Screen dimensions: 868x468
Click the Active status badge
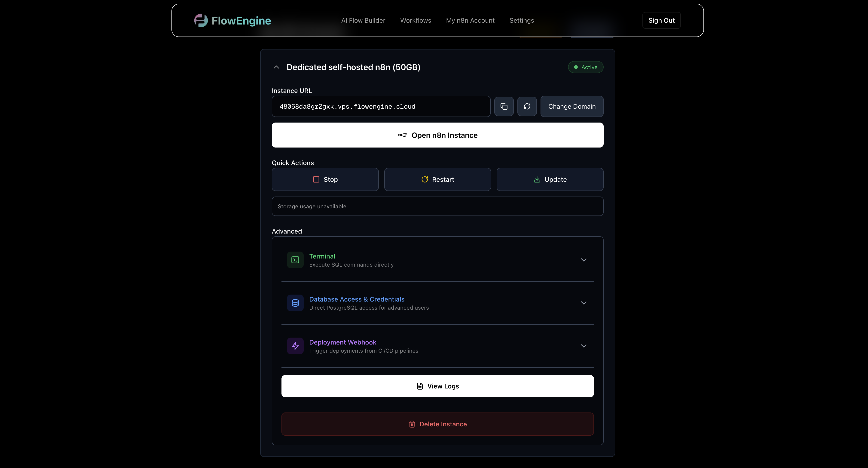586,67
